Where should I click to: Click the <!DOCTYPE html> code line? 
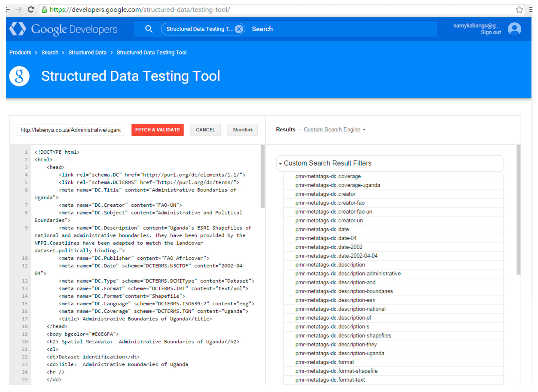57,152
